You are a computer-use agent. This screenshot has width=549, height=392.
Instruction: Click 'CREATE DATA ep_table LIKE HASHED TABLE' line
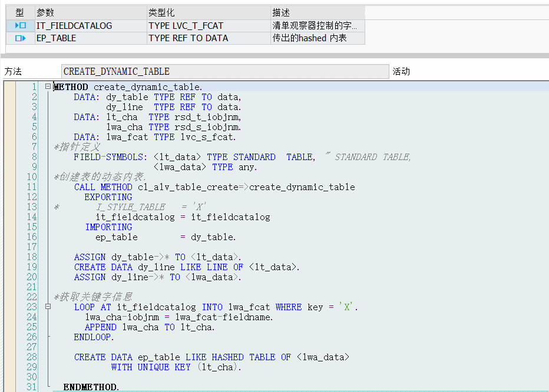click(211, 357)
